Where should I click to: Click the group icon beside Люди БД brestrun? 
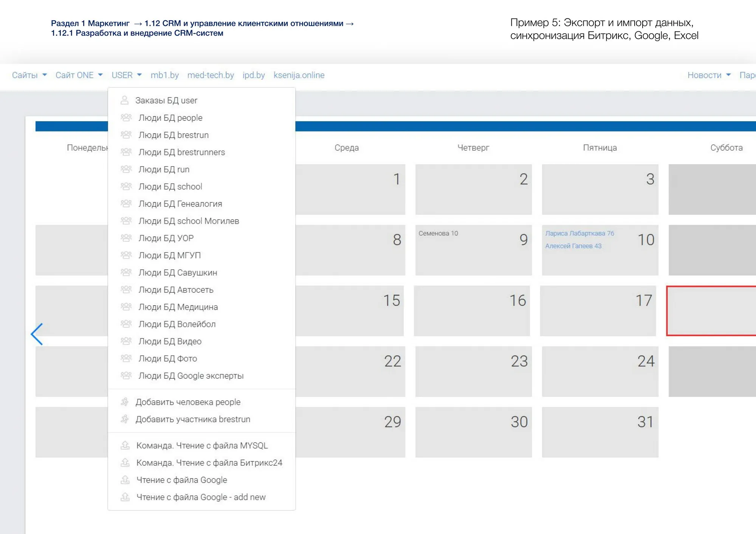(x=126, y=135)
